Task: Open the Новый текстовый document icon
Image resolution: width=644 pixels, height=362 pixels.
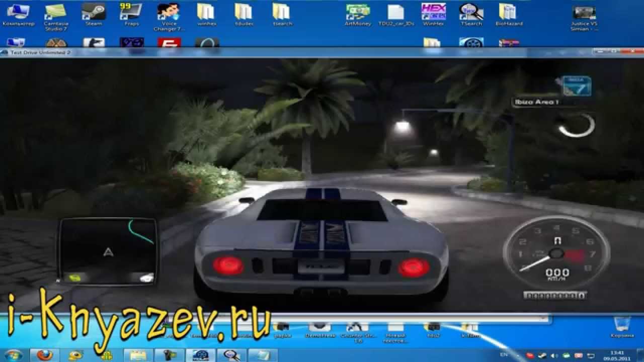Action: [x=395, y=332]
